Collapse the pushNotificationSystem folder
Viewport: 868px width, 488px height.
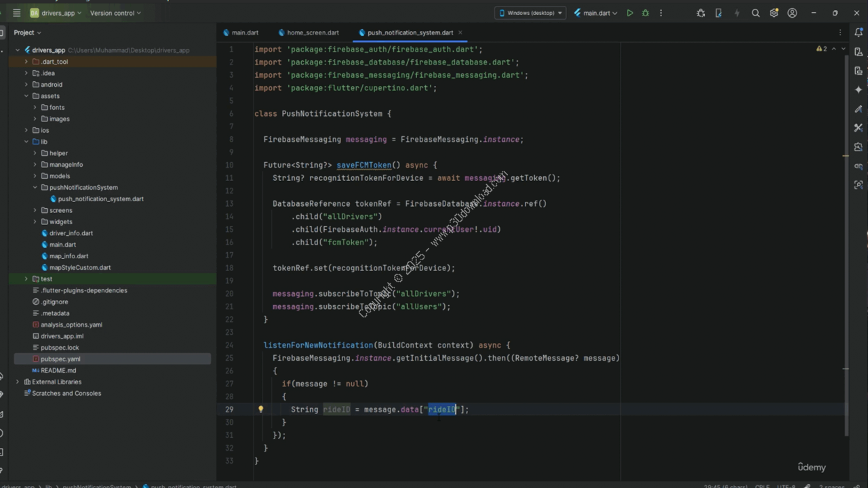tap(35, 188)
